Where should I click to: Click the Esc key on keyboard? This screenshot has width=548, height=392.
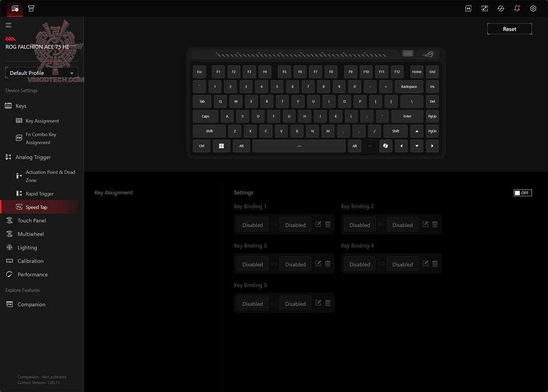199,72
